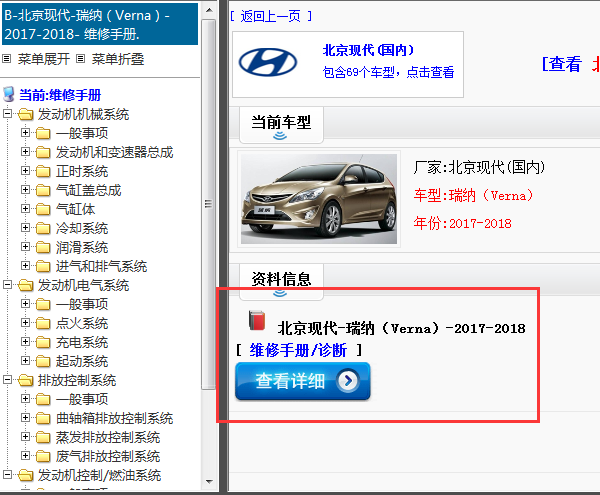Screen dimensions: 600x495
Task: Select the 正时系统 tree item
Action: pyautogui.click(x=82, y=171)
